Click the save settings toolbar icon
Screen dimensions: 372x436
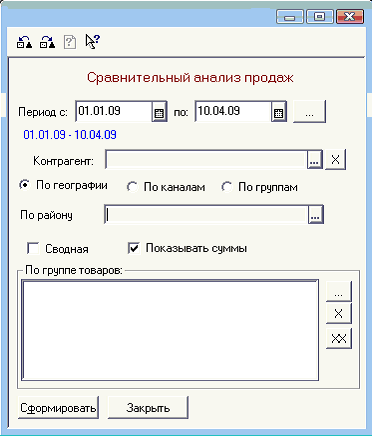47,42
